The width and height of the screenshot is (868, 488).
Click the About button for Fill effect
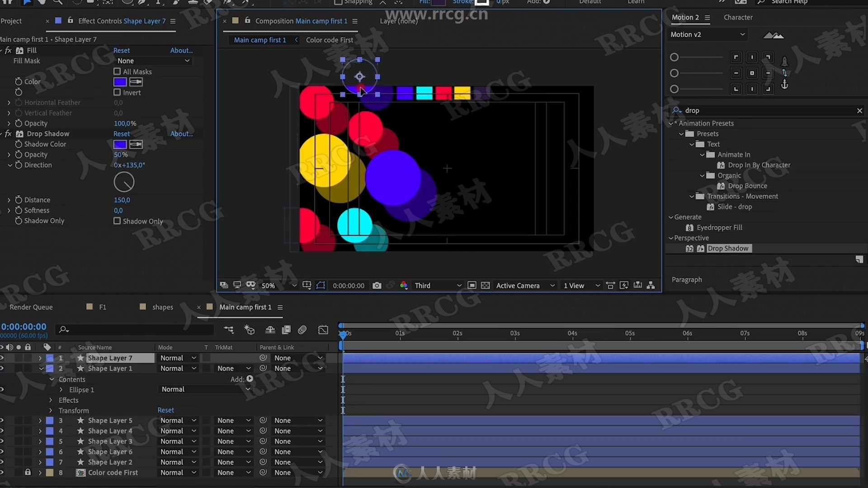(181, 50)
